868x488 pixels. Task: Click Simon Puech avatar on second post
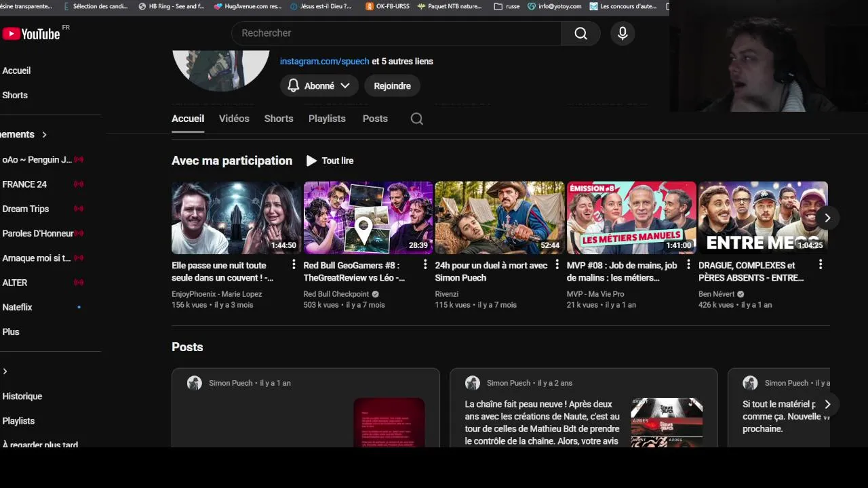coord(473,383)
